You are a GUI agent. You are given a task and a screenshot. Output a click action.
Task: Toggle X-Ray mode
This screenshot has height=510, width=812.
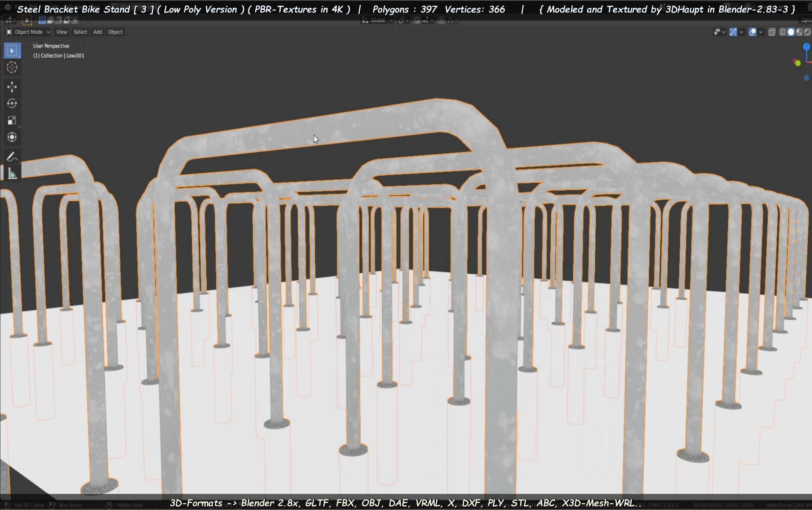point(771,32)
